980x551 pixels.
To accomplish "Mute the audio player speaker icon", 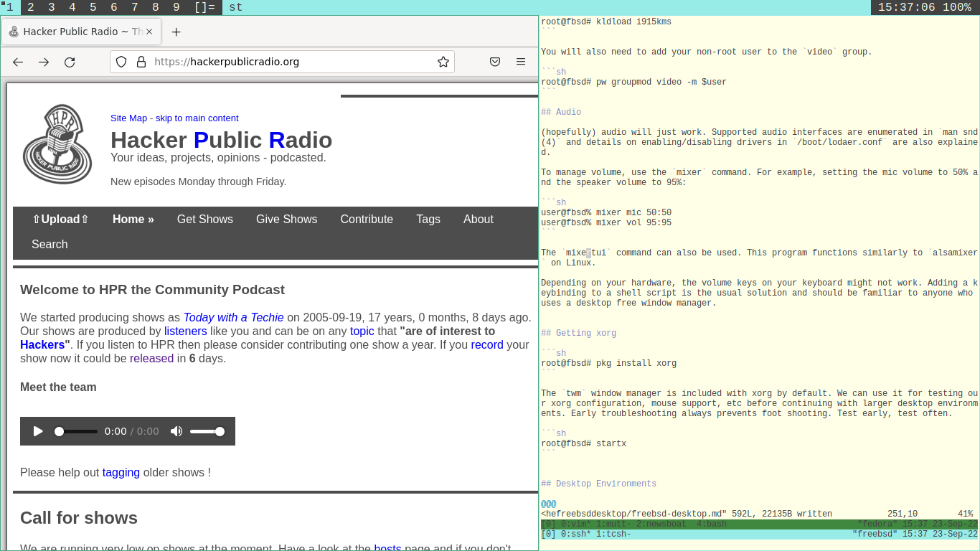I will coord(176,431).
